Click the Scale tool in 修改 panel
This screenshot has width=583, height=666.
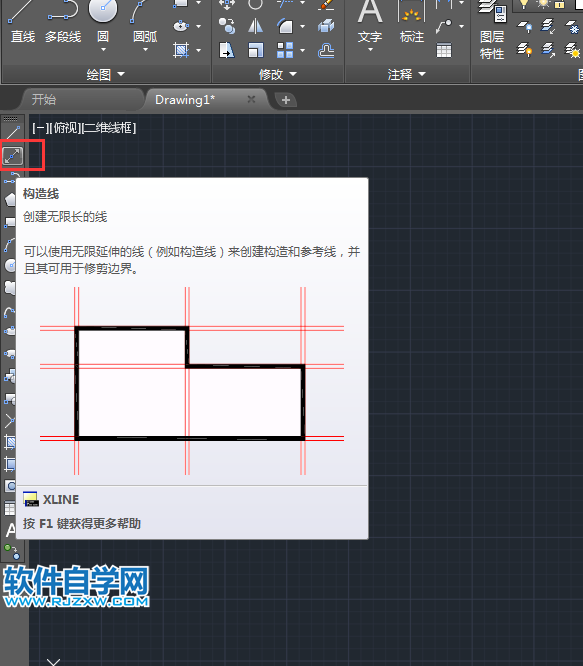[x=255, y=50]
